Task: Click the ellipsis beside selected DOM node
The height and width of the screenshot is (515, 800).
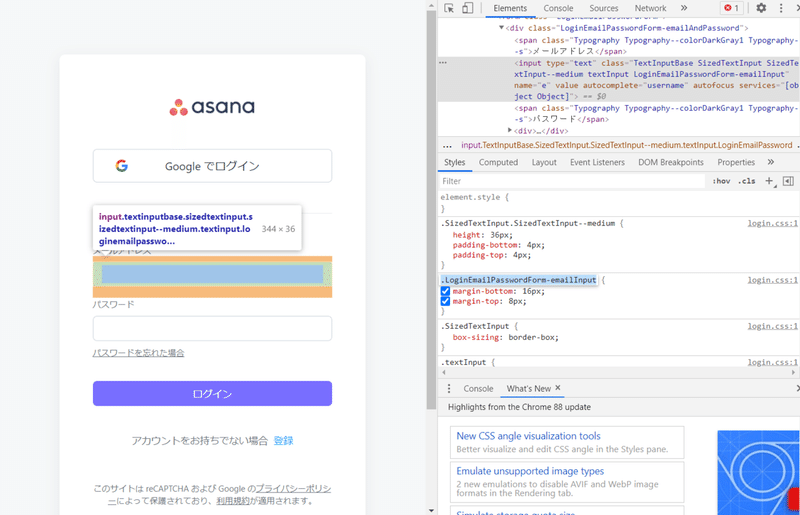Action: pos(443,63)
